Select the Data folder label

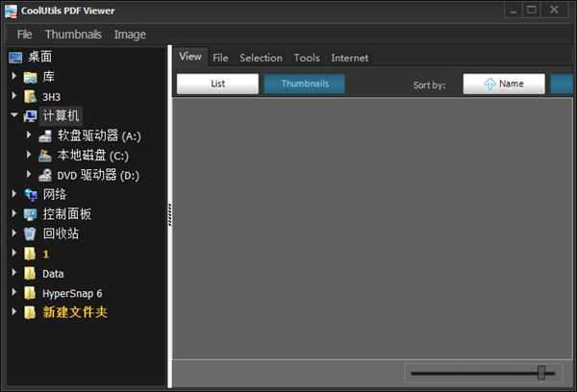click(x=53, y=274)
